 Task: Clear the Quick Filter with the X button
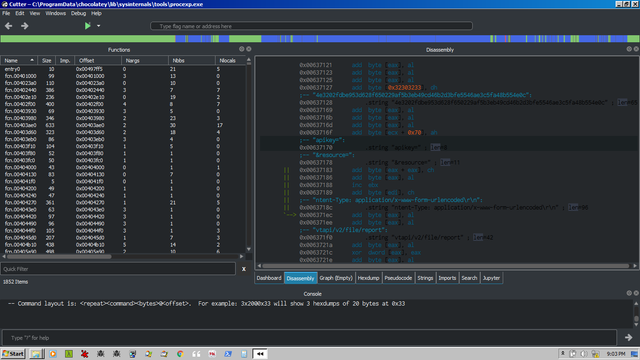click(x=244, y=269)
